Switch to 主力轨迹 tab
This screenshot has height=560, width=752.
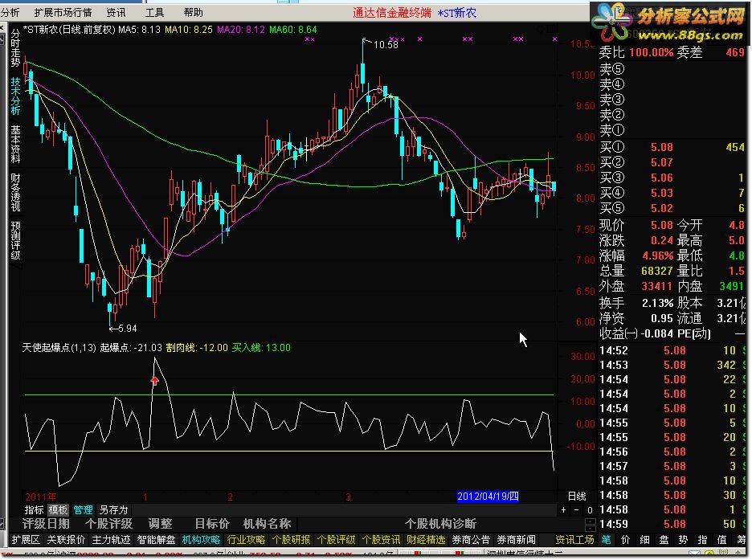click(x=111, y=540)
